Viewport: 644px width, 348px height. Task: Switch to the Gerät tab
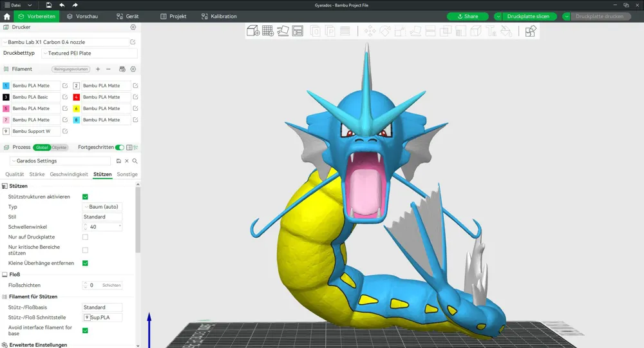pos(128,17)
